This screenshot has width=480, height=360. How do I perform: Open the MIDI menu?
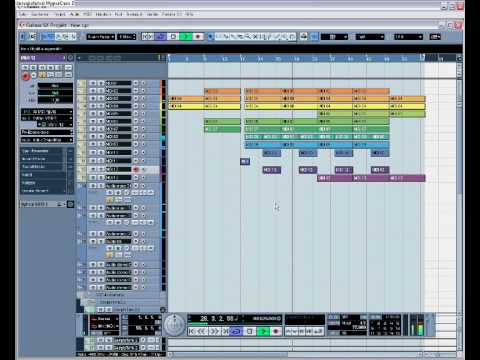[x=87, y=14]
